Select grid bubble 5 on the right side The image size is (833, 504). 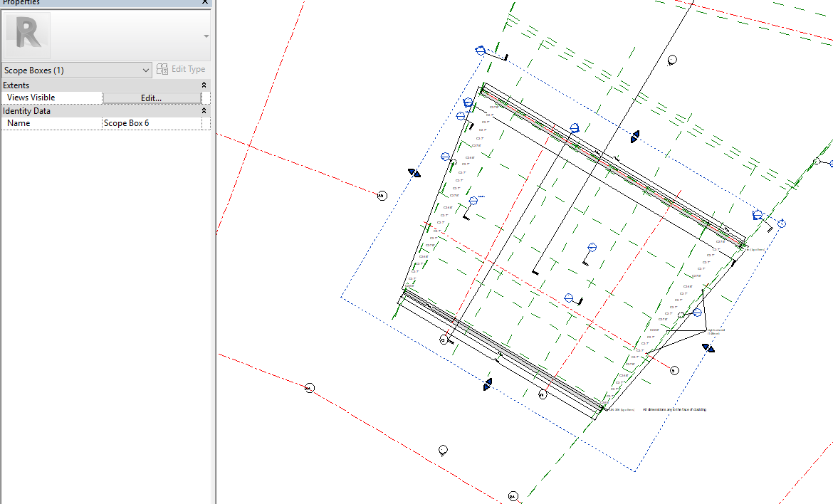click(x=674, y=370)
